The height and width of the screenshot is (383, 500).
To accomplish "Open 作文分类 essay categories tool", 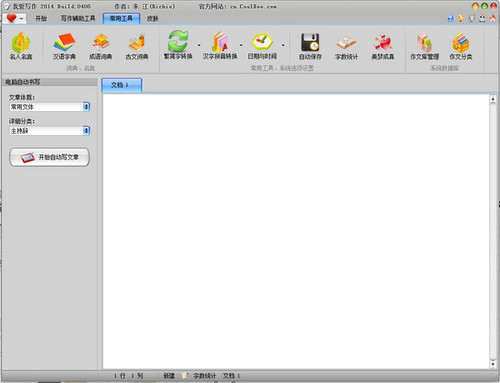I will [x=461, y=46].
